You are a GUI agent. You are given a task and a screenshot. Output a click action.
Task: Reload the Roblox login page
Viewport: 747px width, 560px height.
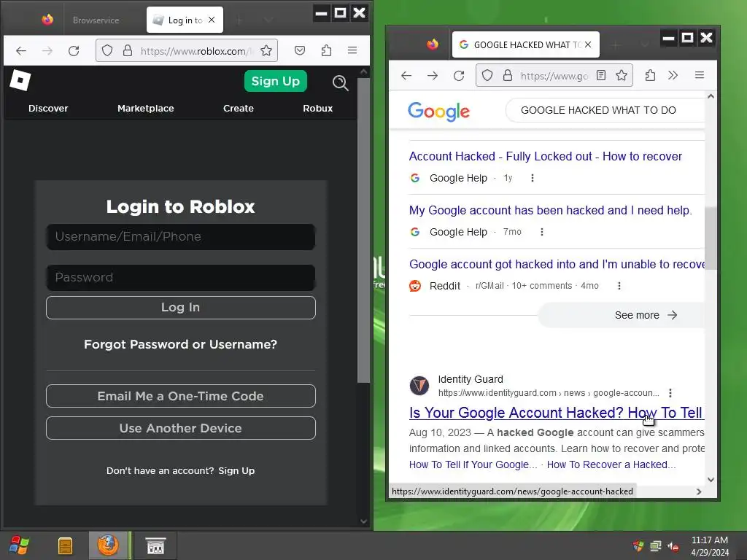pos(74,50)
